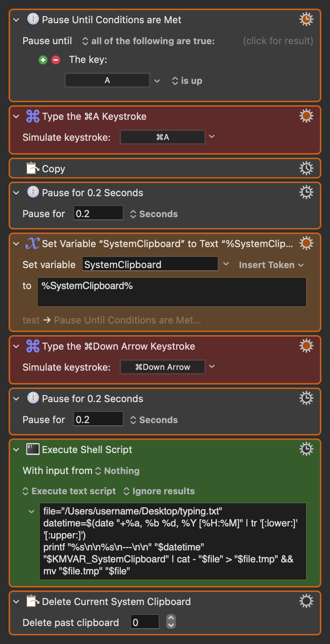Change 'Ignore results' output option
Viewport: 330px width, 644px height.
(159, 491)
